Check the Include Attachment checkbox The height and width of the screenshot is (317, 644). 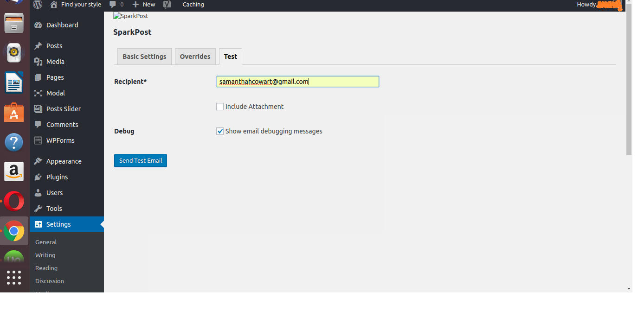(220, 106)
